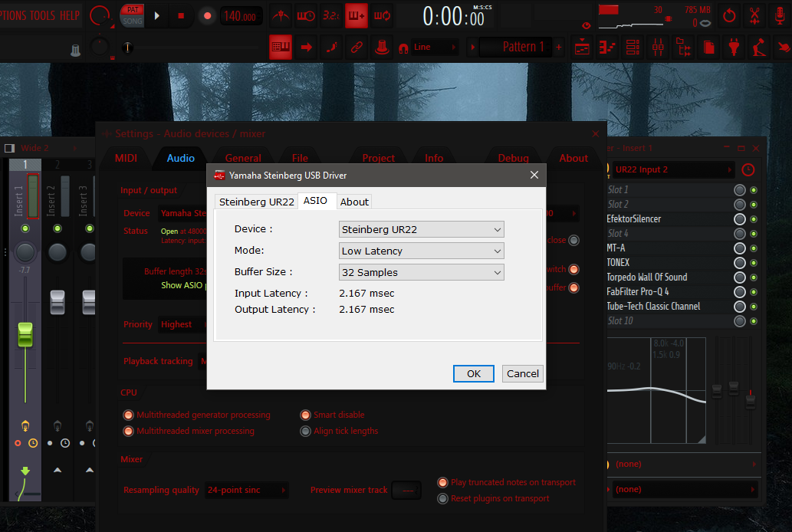Open the Mode dropdown showing Low Latency

click(x=421, y=251)
